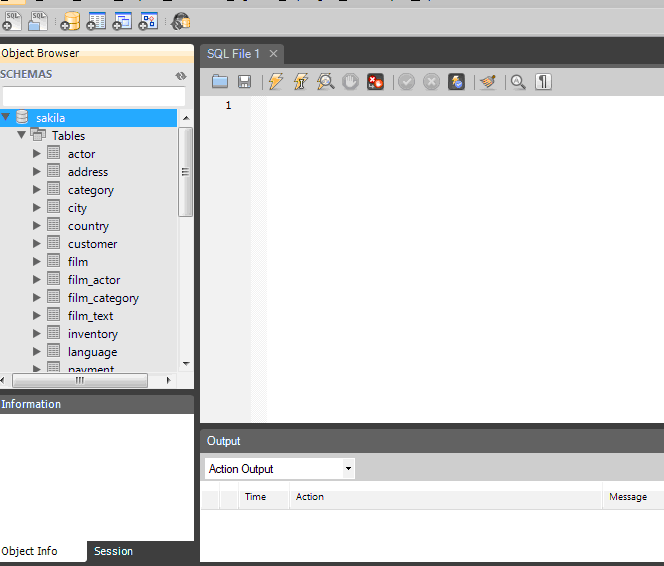664x566 pixels.
Task: Toggle the auto-commit mode icon
Action: 456,82
